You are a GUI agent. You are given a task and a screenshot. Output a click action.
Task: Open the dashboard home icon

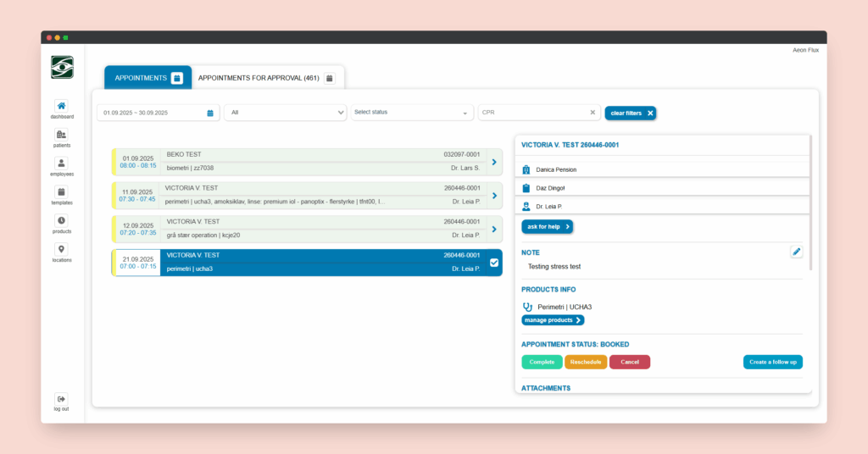61,106
